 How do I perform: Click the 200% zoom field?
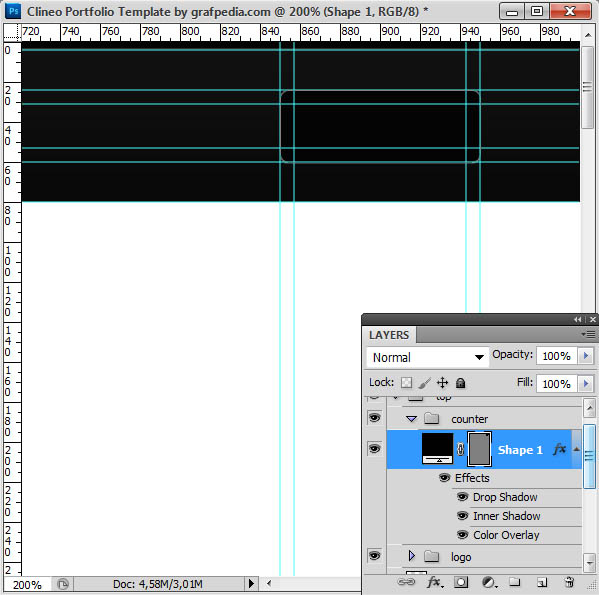[27, 584]
